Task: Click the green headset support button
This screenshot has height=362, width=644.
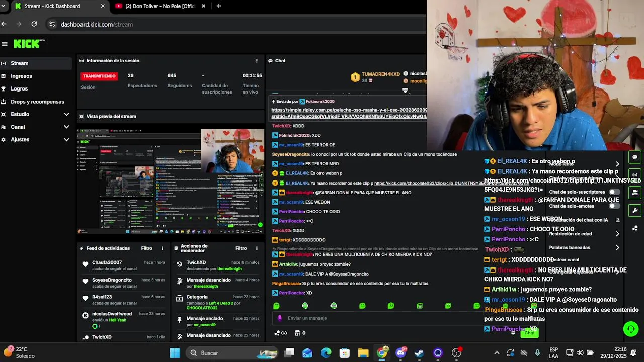Action: coord(630,329)
